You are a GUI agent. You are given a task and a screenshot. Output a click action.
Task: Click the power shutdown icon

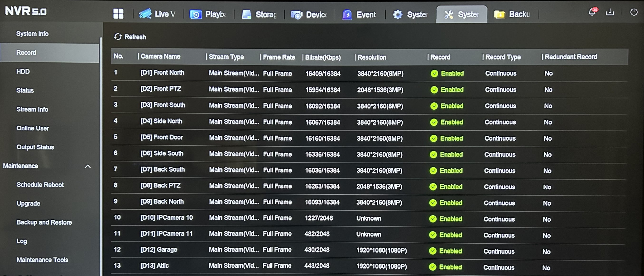pos(634,12)
